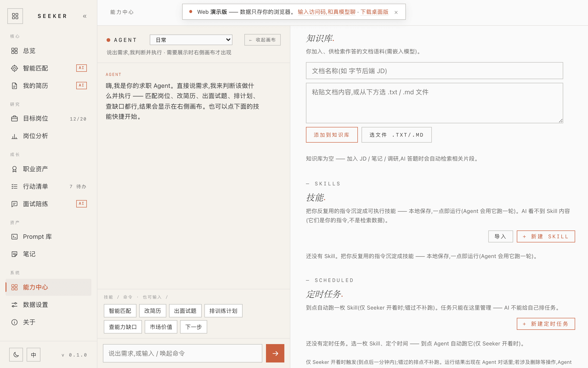Click the Prompt 库 terminal icon
This screenshot has height=368, width=588.
coord(14,237)
